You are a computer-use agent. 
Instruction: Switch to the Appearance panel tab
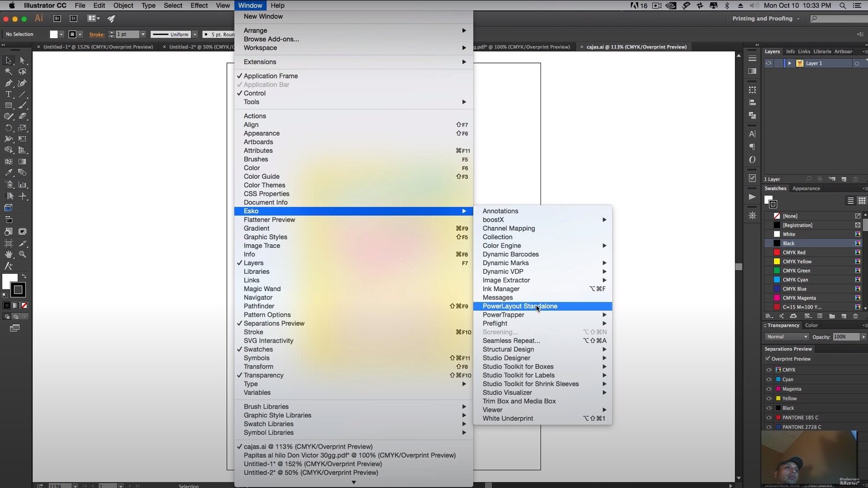806,189
